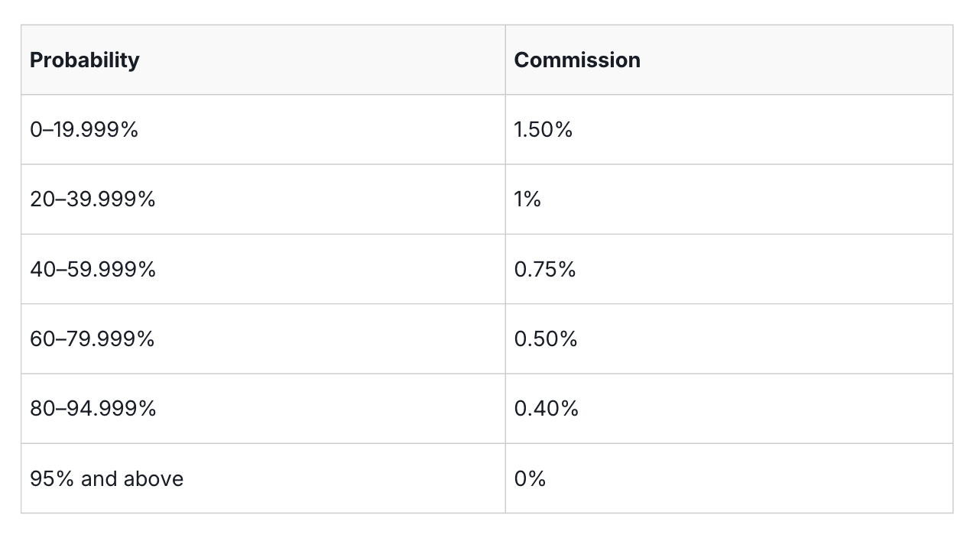Click the '95% and above' cell
Viewport: 980px width, 541px height.
point(106,479)
